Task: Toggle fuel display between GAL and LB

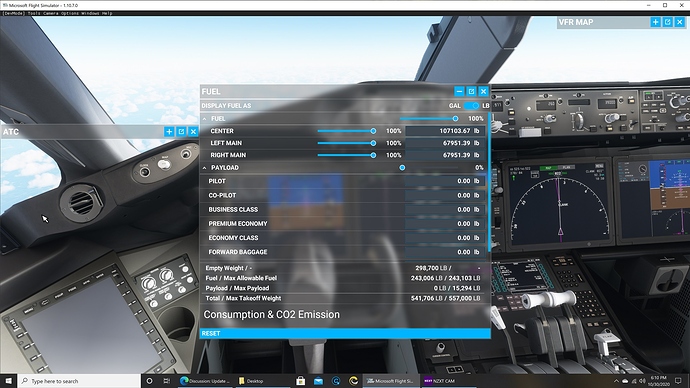Action: (471, 106)
